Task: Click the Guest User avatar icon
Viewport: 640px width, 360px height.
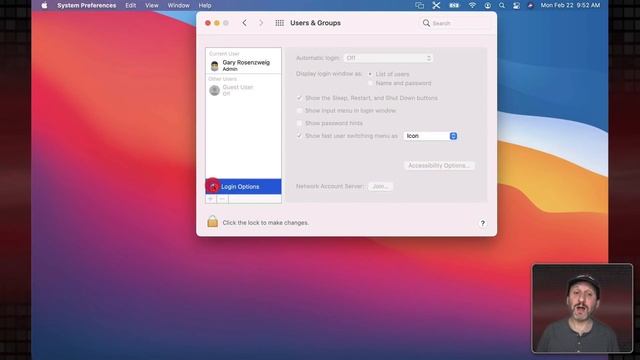Action: click(x=215, y=90)
